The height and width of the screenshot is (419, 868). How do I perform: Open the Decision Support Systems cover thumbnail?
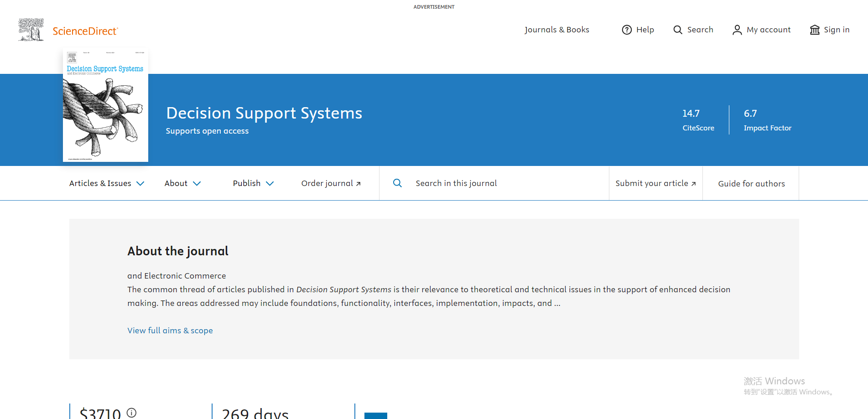point(105,105)
